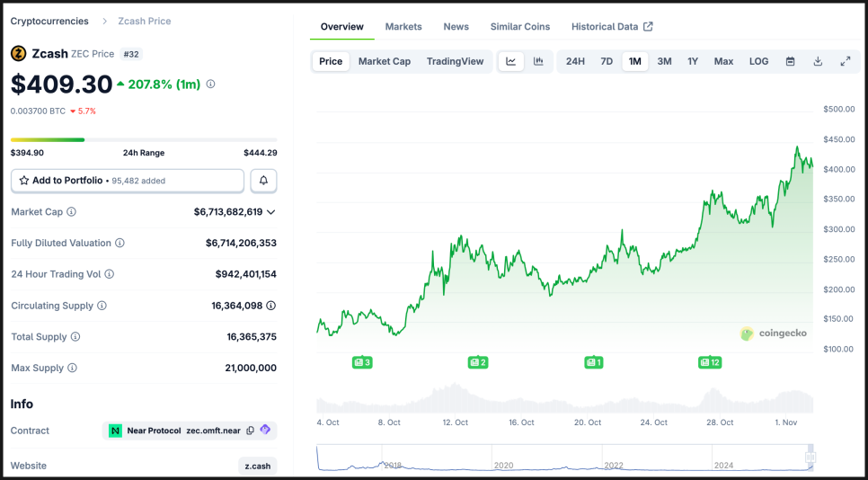Open the news marker with 12 items
868x480 pixels.
pyautogui.click(x=710, y=362)
